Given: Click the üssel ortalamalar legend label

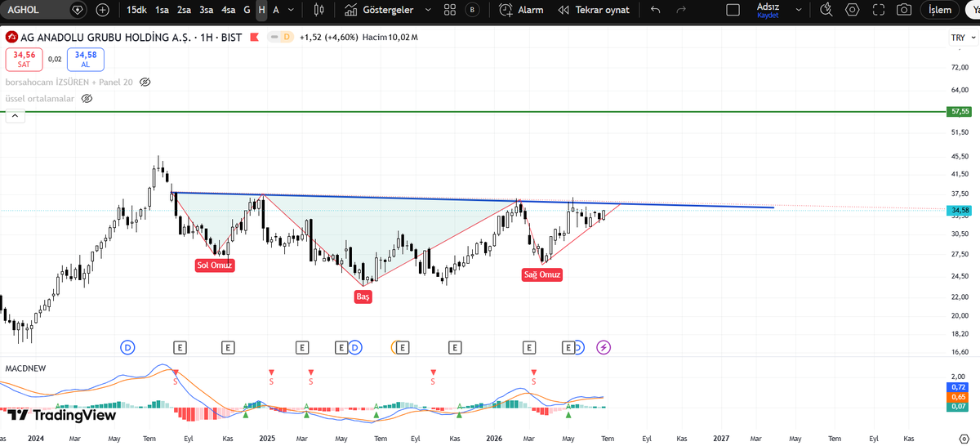Looking at the screenshot, I should click(40, 99).
